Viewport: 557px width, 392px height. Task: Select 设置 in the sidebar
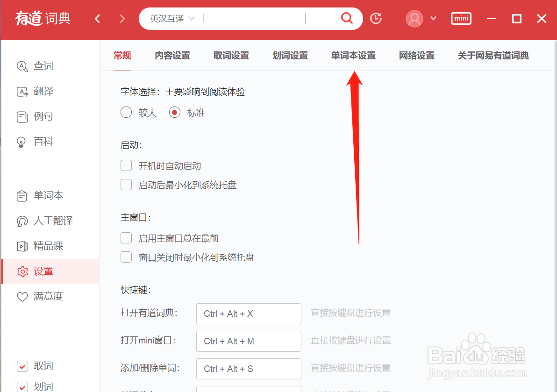pos(50,271)
